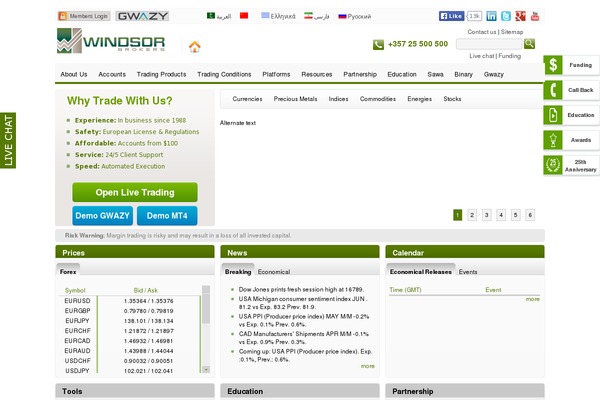Viewport: 600px width, 400px height.
Task: Open the Gwazy navigation menu item
Action: [494, 74]
